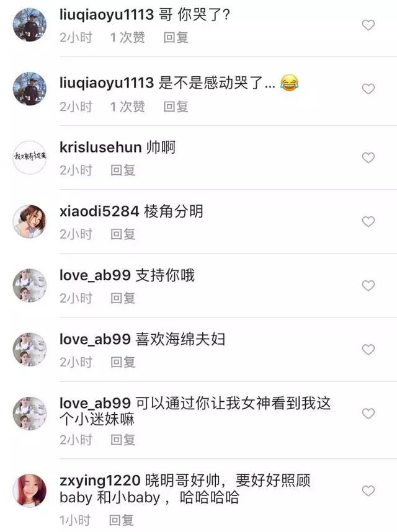Tap heart on krislusehun's '帅啊' comment
The image size is (397, 532).
[x=368, y=157]
